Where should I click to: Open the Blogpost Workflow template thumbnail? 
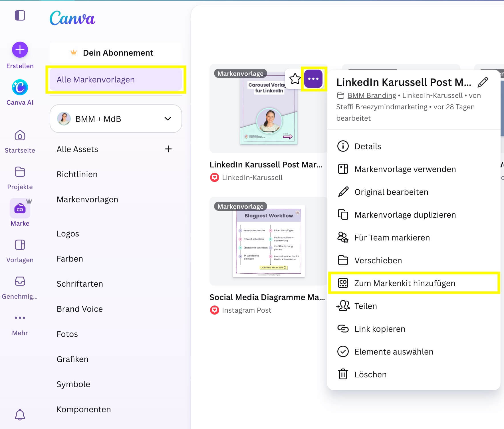click(269, 241)
